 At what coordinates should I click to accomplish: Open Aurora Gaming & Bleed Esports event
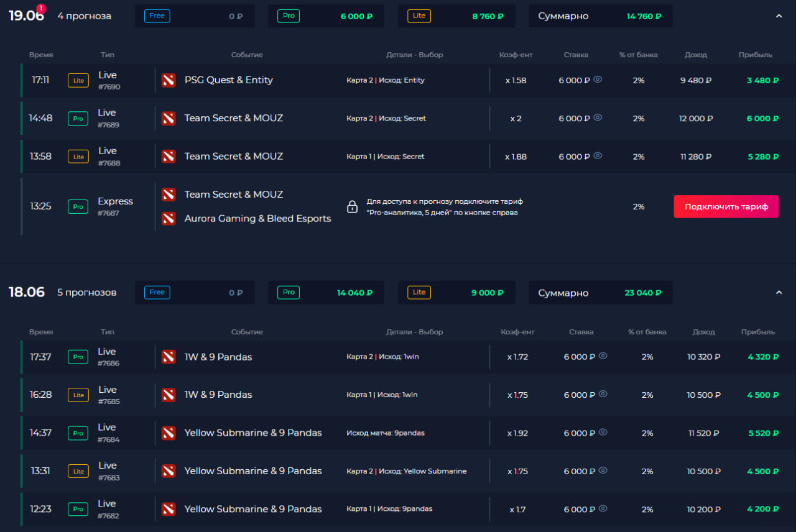[x=258, y=219]
